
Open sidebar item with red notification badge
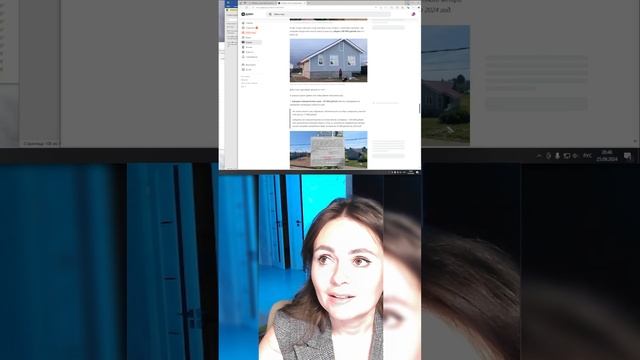[250, 28]
